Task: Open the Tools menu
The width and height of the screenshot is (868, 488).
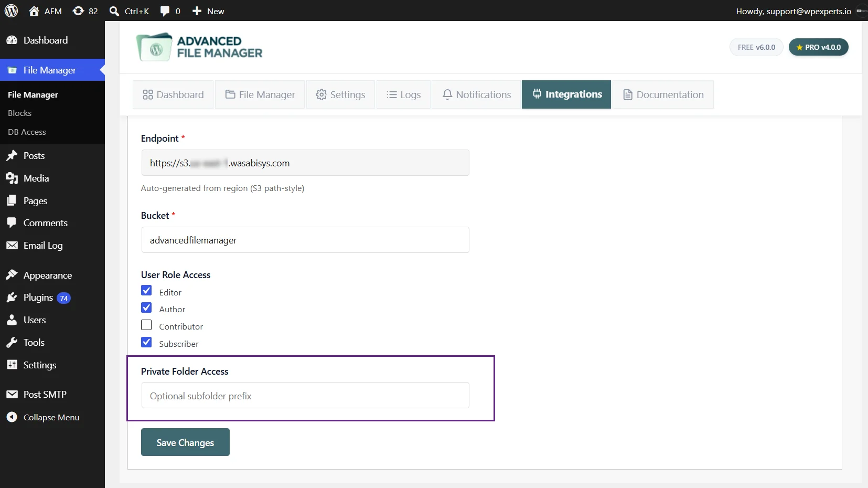Action: pos(52,342)
